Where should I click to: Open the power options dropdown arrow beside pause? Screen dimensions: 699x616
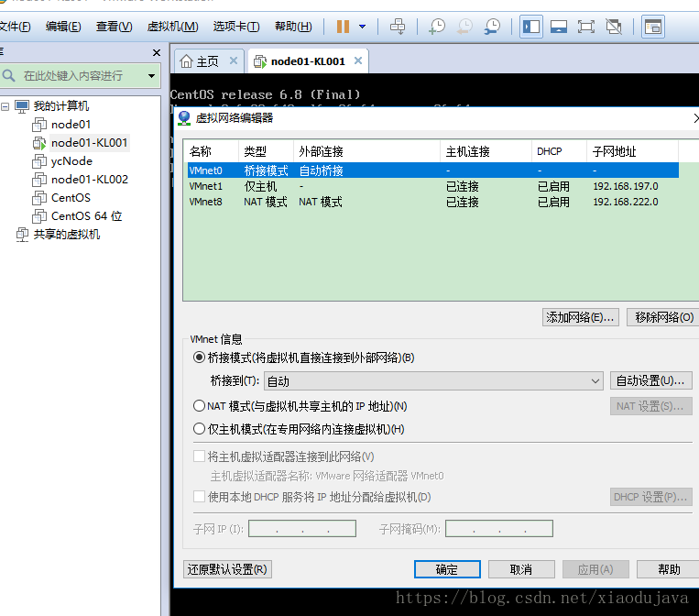point(363,27)
